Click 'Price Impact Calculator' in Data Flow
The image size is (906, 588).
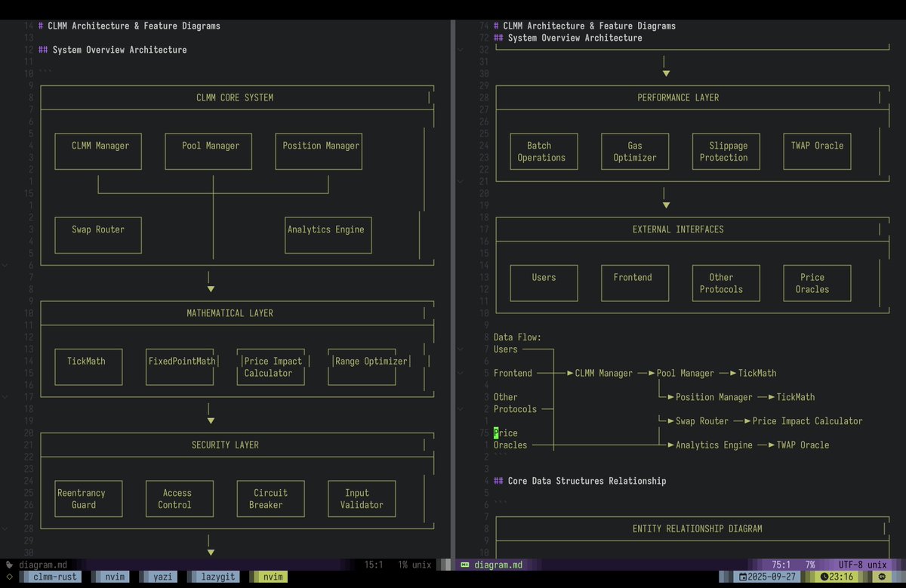point(807,421)
